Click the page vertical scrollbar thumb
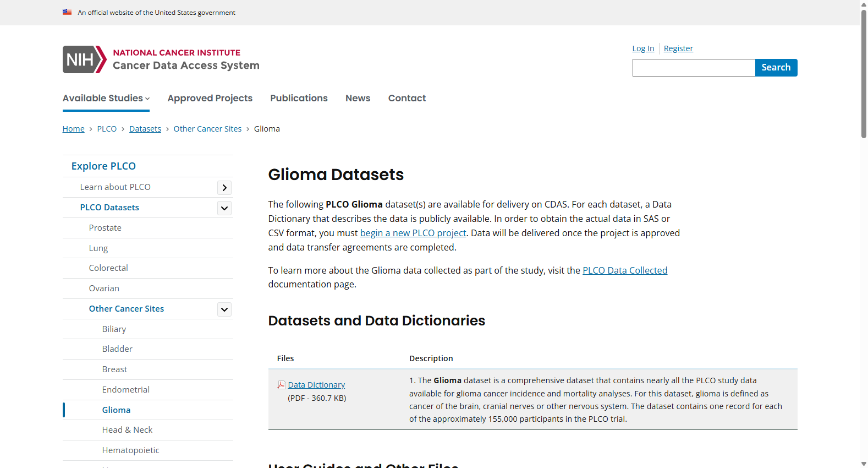This screenshot has width=868, height=468. [864, 73]
